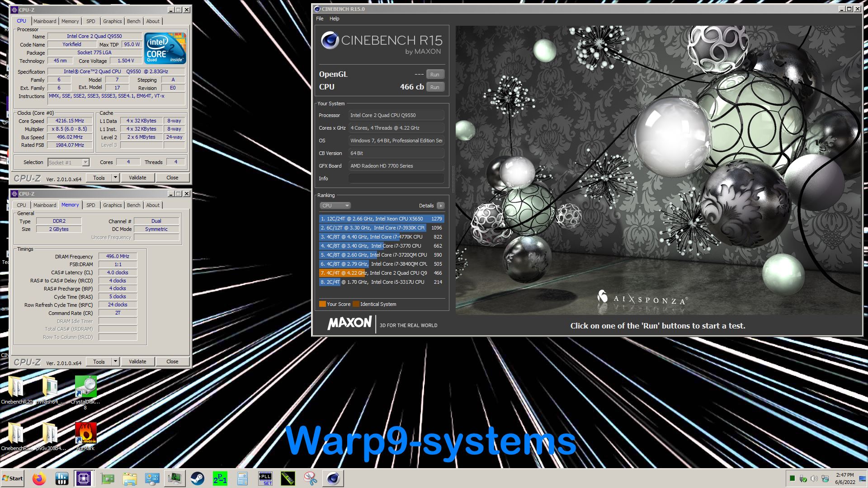868x488 pixels.
Task: Open the Start menu
Action: pyautogui.click(x=12, y=479)
